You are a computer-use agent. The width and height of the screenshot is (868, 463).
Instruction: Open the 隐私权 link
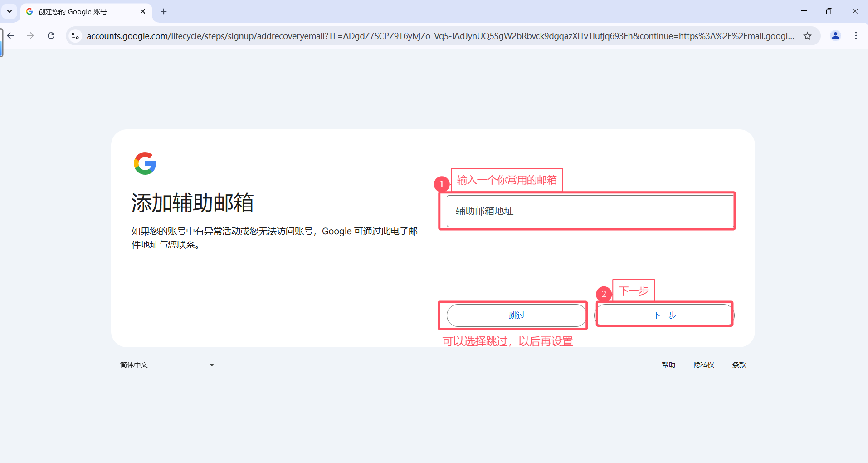[704, 365]
